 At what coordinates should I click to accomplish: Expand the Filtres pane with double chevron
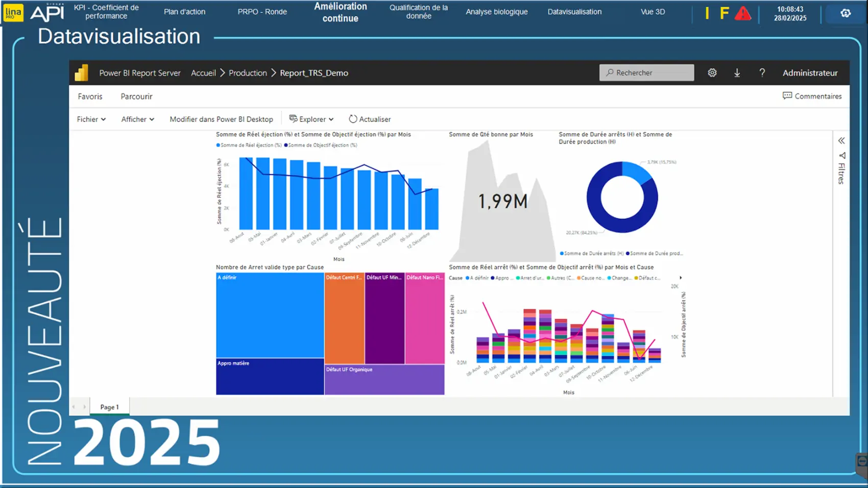click(841, 141)
